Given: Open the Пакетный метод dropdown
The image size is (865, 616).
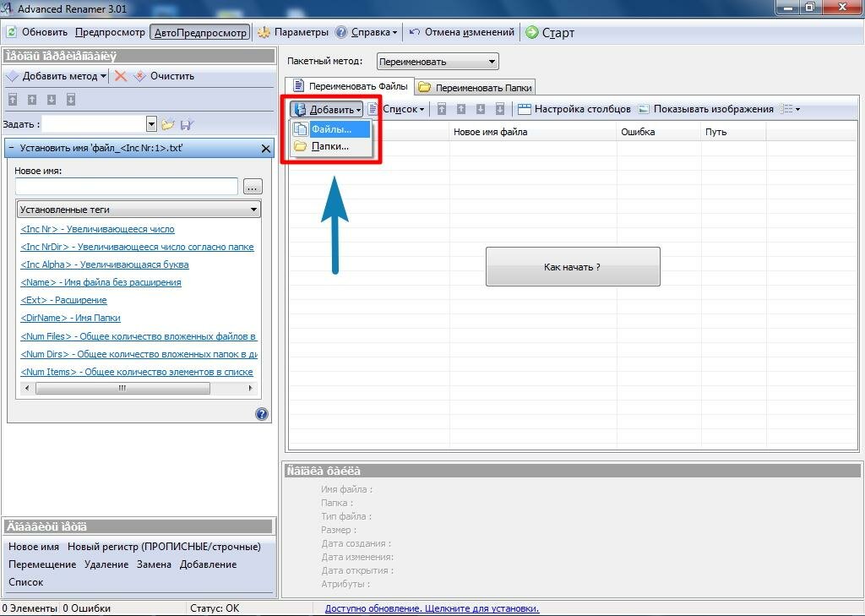Looking at the screenshot, I should [x=438, y=62].
